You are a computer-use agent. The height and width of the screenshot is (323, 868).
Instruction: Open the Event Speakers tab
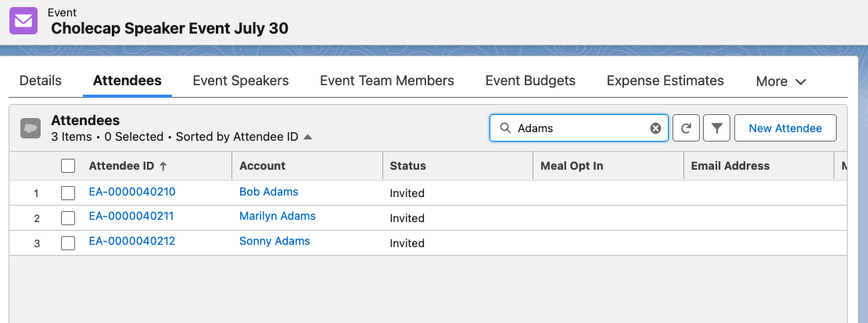point(241,81)
